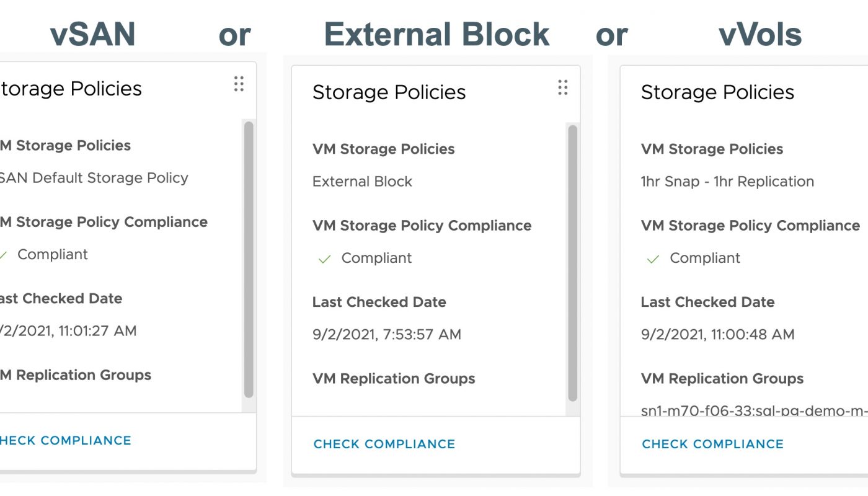
Task: Select the External Block policy name
Action: tap(362, 182)
